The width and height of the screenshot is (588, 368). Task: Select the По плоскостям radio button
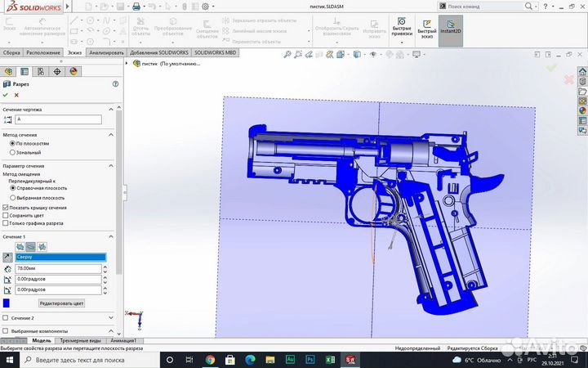[x=12, y=143]
